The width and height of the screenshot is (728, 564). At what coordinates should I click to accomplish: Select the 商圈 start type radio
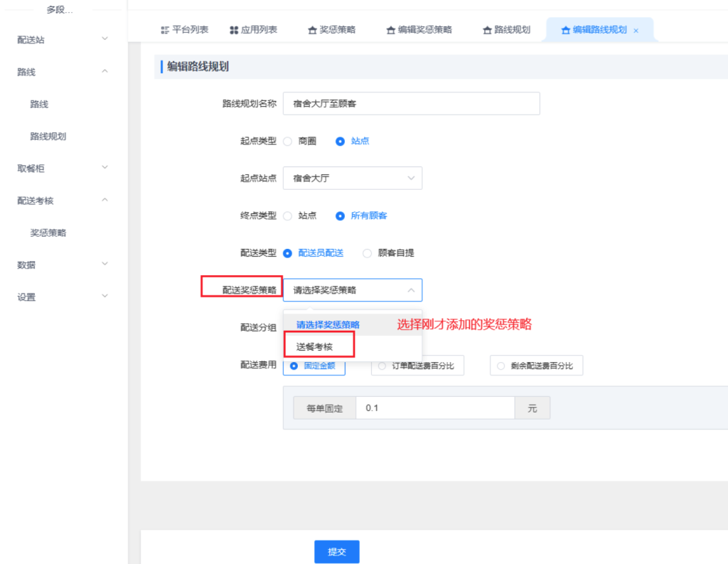tap(288, 141)
